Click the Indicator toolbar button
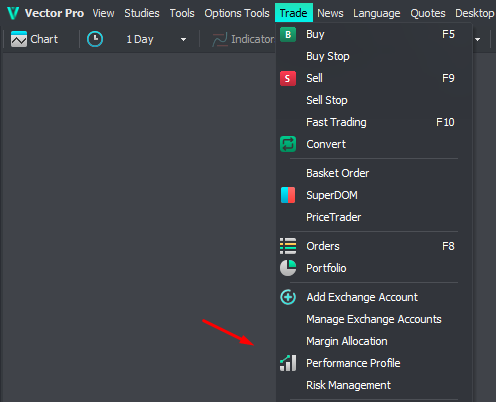 click(243, 39)
